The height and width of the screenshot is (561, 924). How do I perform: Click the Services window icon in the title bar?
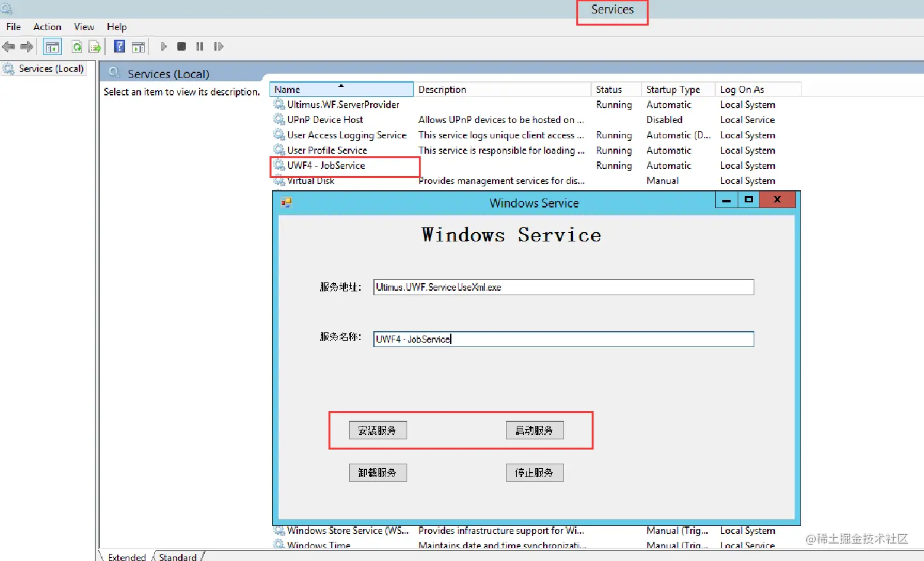6,8
